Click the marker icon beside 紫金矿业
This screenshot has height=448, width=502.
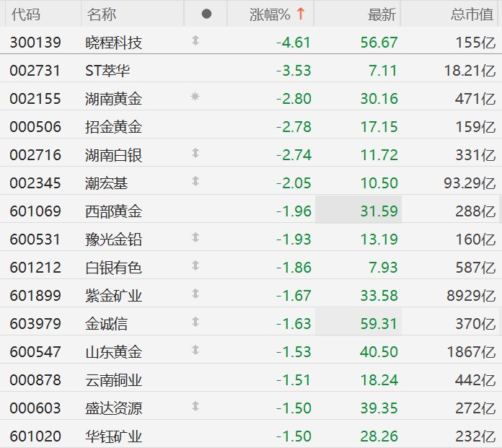(195, 294)
